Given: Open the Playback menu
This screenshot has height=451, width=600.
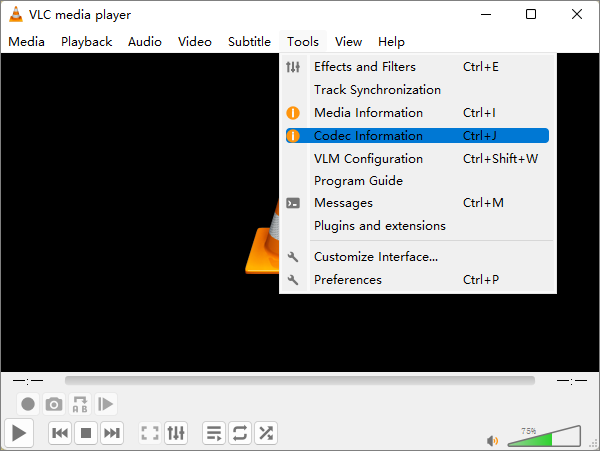Looking at the screenshot, I should pyautogui.click(x=86, y=41).
